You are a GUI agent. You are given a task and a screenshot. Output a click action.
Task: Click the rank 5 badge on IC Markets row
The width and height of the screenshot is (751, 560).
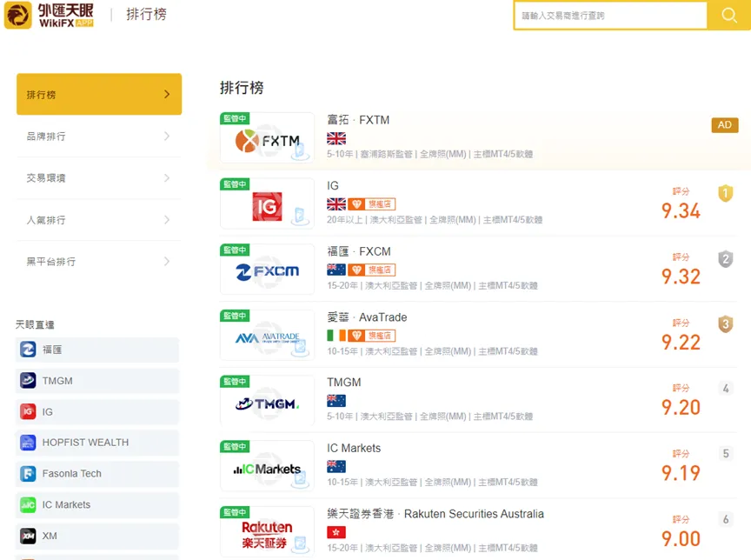pos(726,453)
